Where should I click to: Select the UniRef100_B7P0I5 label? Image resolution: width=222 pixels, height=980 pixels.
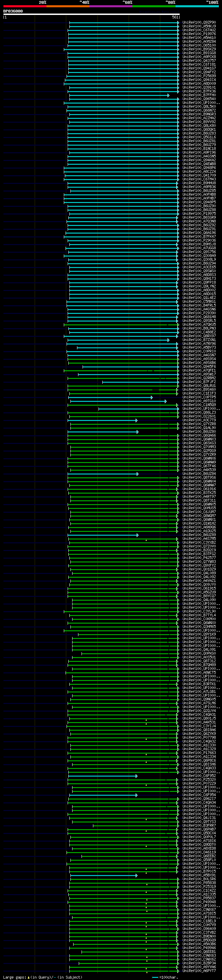pyautogui.click(x=199, y=871)
